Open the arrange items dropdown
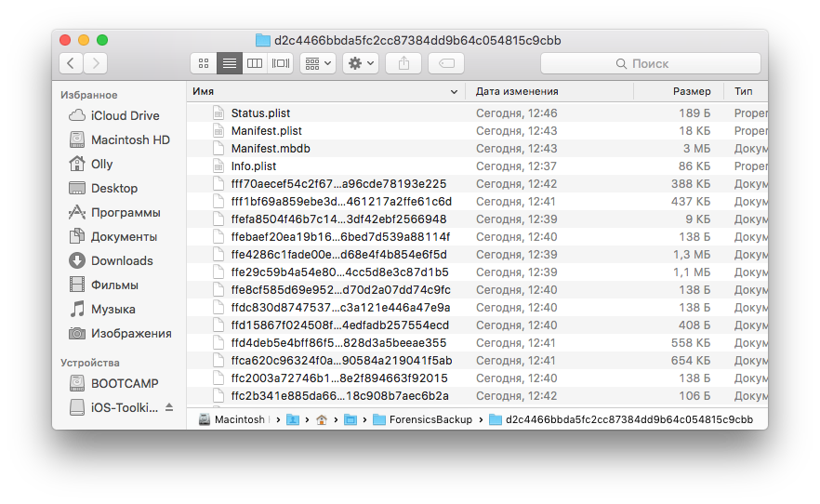 317,63
